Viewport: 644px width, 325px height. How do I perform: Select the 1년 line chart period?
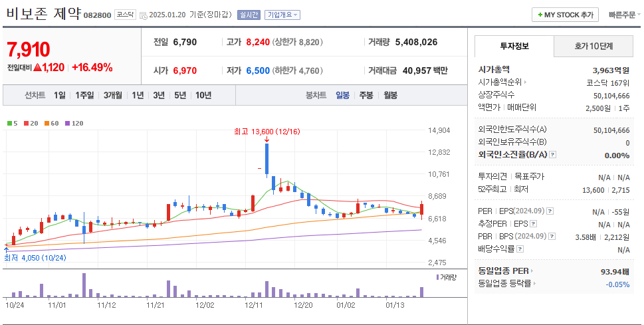point(138,95)
